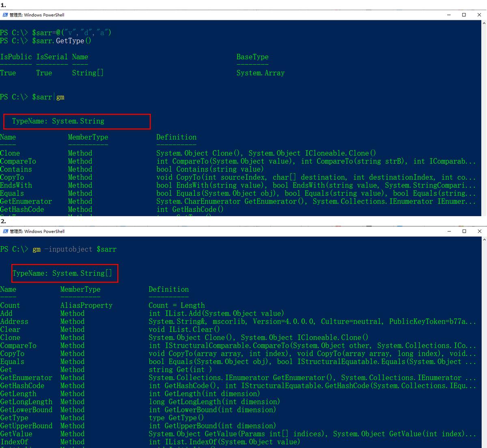
Task: Click the $sarr.GetType() command line
Action: click(62, 41)
